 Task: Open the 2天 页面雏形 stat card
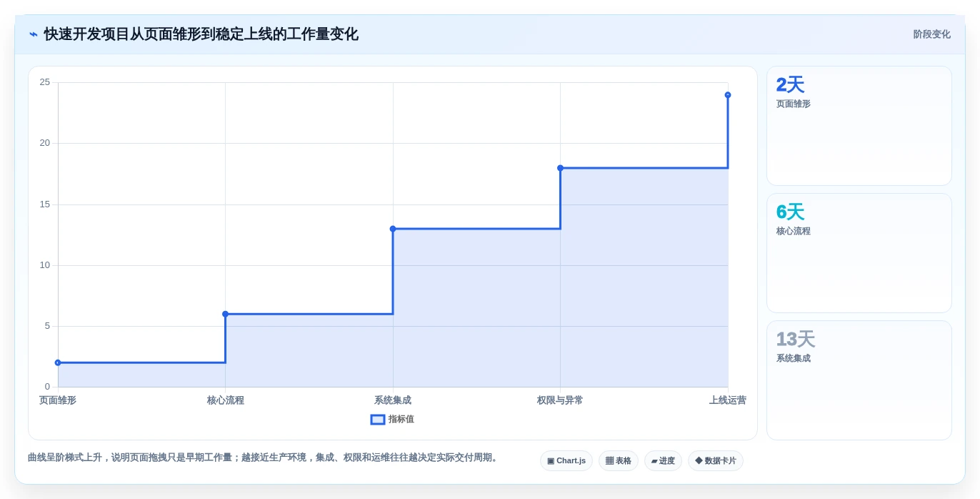(859, 126)
